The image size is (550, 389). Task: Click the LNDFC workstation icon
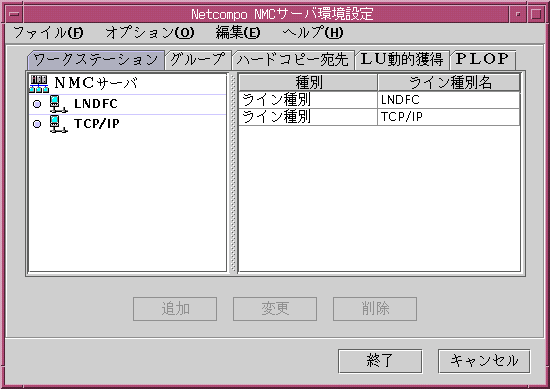point(58,104)
